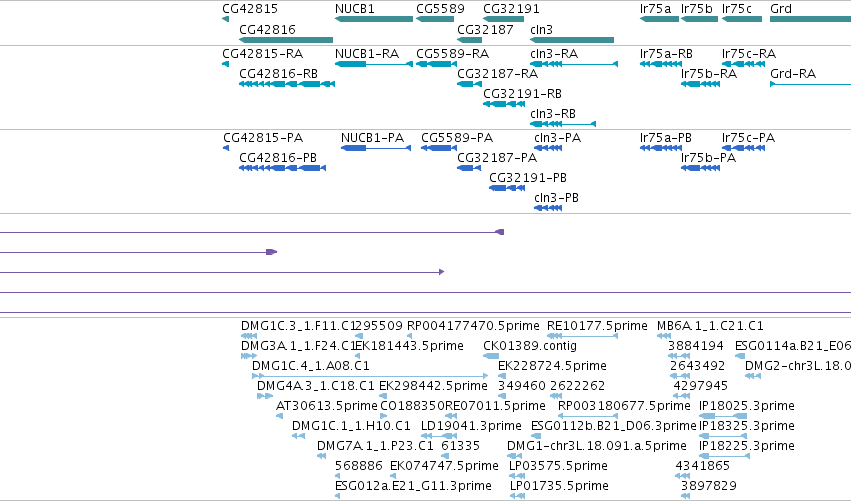851x501 pixels.
Task: Click the IP18325.3prime EST label
Action: [x=747, y=426]
